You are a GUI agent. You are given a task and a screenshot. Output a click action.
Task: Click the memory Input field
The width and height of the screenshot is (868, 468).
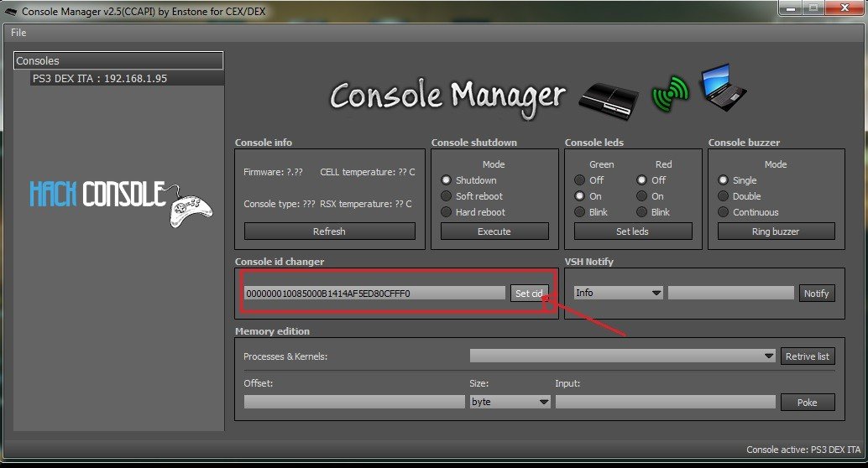point(666,402)
